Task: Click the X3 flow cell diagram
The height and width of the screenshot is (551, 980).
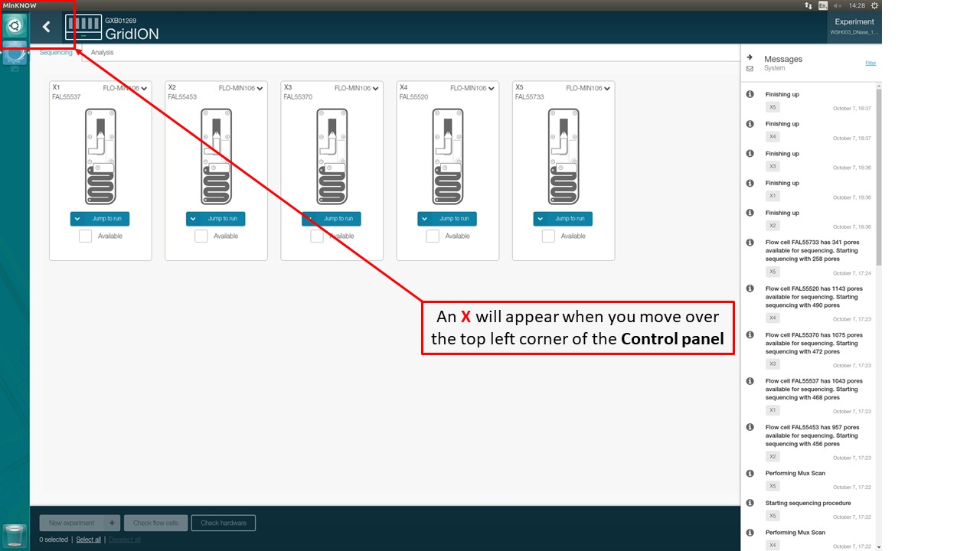Action: [x=332, y=156]
